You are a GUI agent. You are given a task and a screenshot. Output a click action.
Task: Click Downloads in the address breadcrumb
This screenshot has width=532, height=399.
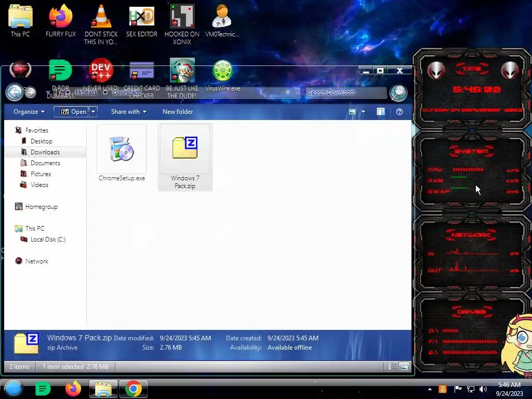tap(127, 92)
